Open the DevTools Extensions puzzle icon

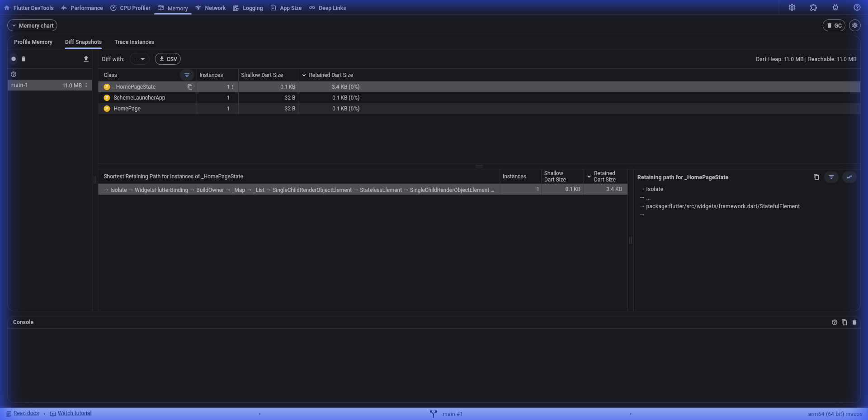point(813,8)
